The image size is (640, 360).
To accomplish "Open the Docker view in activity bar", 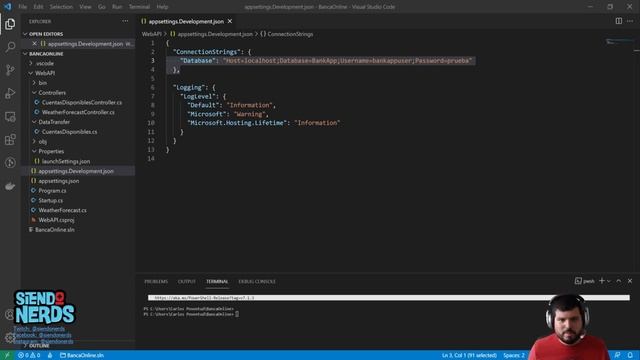I will 10,186.
